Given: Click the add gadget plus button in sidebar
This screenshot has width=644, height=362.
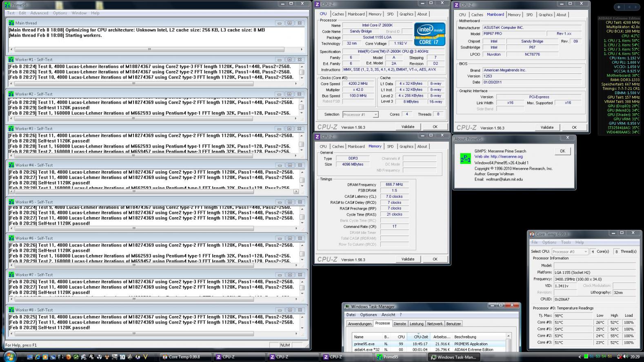Looking at the screenshot, I should tap(619, 7).
